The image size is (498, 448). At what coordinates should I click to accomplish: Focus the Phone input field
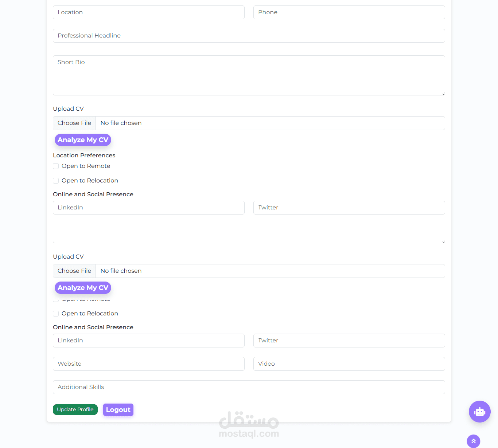(349, 12)
